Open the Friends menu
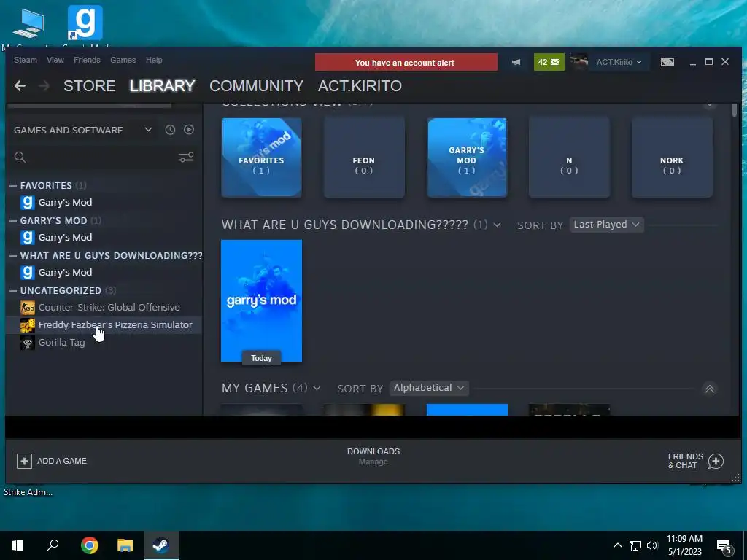Viewport: 747px width, 560px height. point(87,60)
